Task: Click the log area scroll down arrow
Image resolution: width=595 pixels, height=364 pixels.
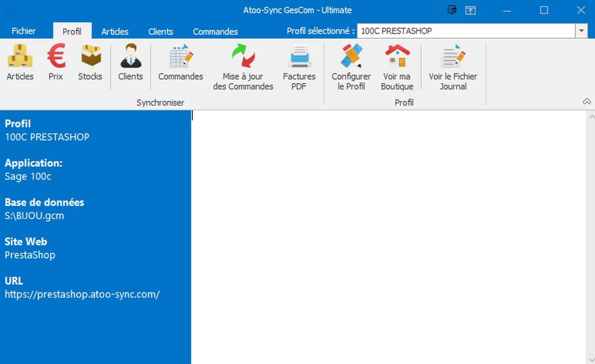Action: point(591,359)
